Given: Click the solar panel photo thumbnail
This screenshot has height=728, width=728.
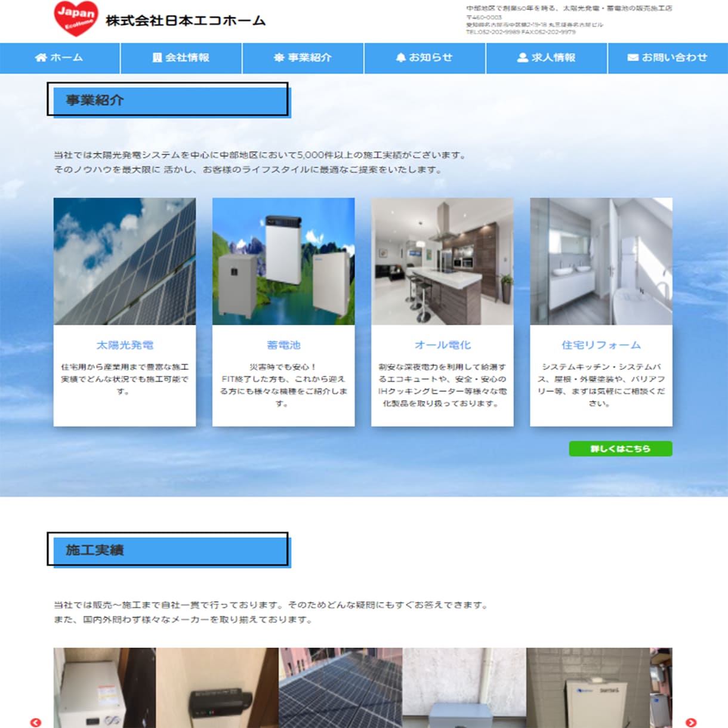Looking at the screenshot, I should [x=125, y=261].
